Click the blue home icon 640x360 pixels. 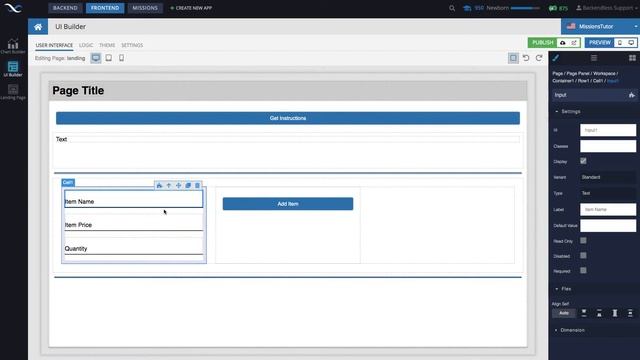click(x=38, y=27)
